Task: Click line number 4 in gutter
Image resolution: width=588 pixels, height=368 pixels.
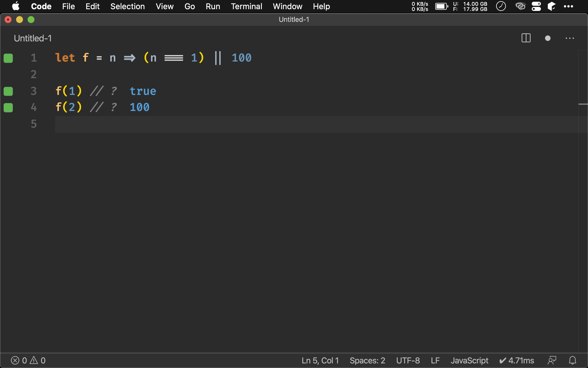Action: tap(34, 108)
